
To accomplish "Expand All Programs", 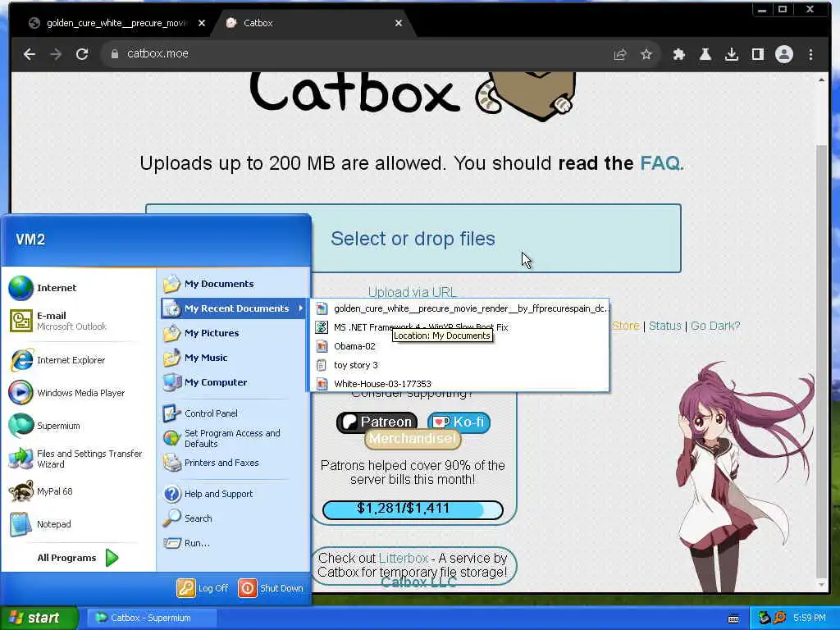I will click(x=78, y=558).
